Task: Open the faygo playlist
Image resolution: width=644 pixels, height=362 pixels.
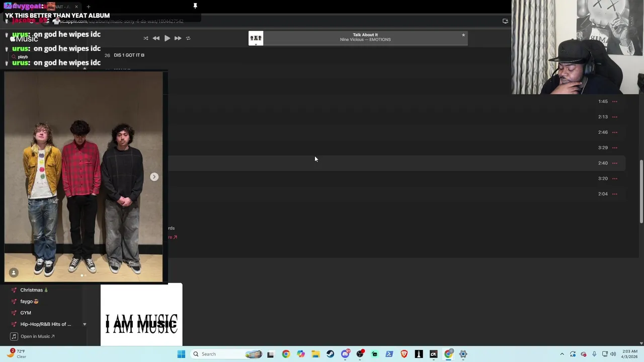Action: (x=29, y=302)
